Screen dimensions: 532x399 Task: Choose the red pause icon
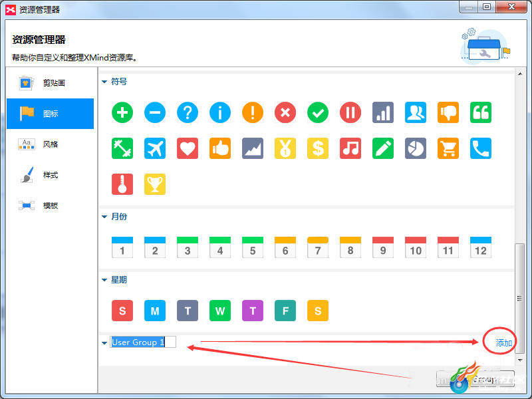(350, 112)
